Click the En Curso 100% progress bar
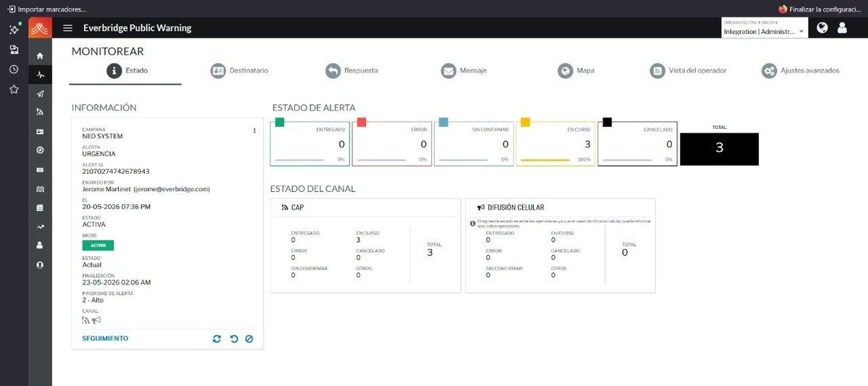The height and width of the screenshot is (386, 868). point(545,159)
